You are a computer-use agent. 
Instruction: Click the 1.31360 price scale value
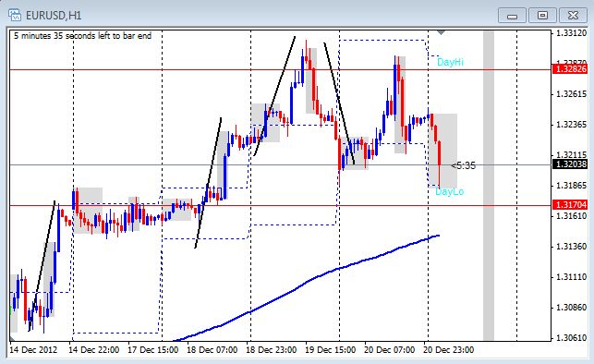point(571,246)
